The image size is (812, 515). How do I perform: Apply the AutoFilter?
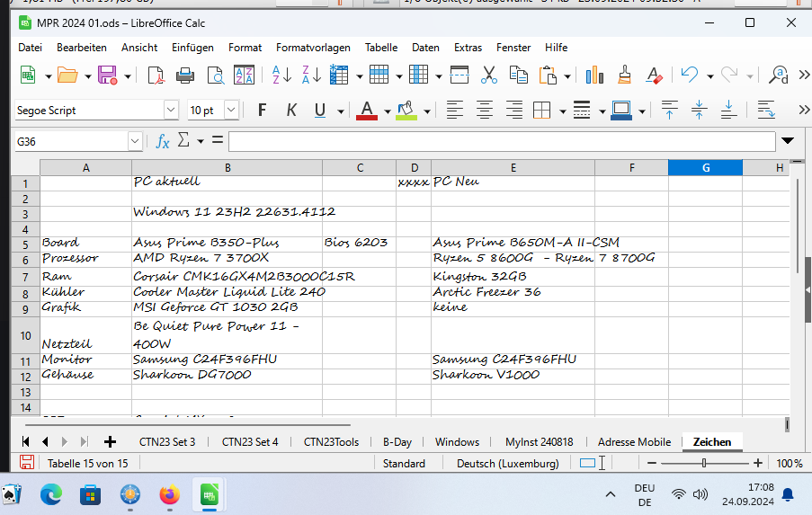(339, 75)
